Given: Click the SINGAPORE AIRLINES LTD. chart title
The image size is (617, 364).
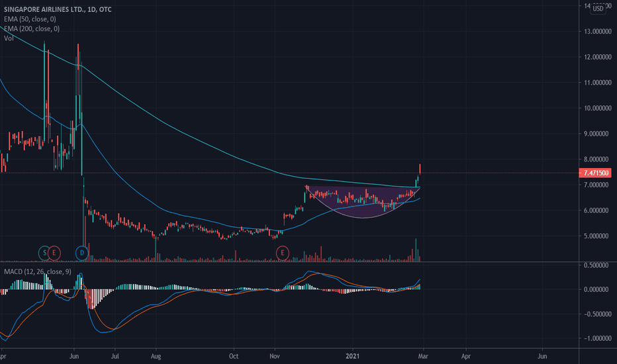Looking at the screenshot, I should pos(58,9).
